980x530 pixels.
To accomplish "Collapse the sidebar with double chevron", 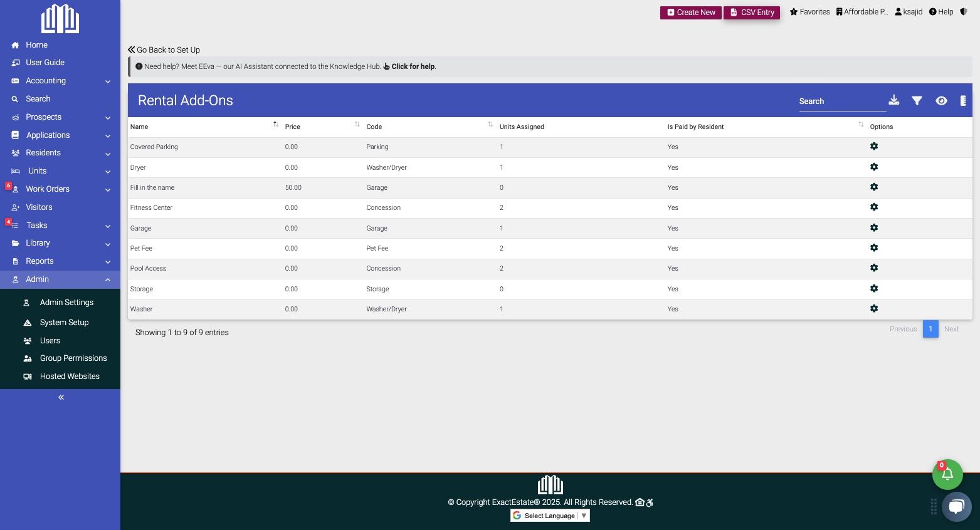I will pyautogui.click(x=61, y=397).
